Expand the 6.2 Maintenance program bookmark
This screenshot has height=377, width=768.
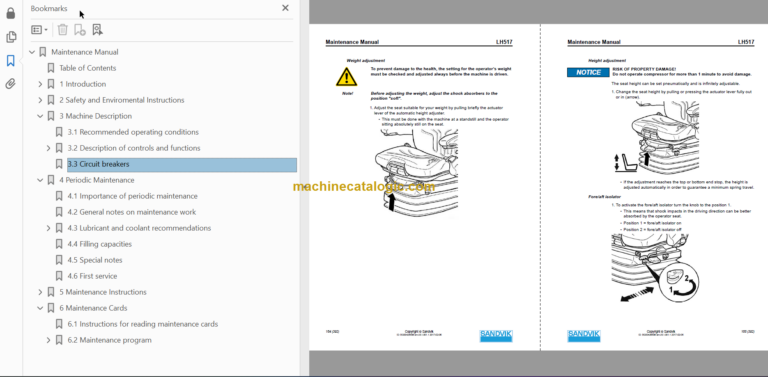[x=48, y=340]
